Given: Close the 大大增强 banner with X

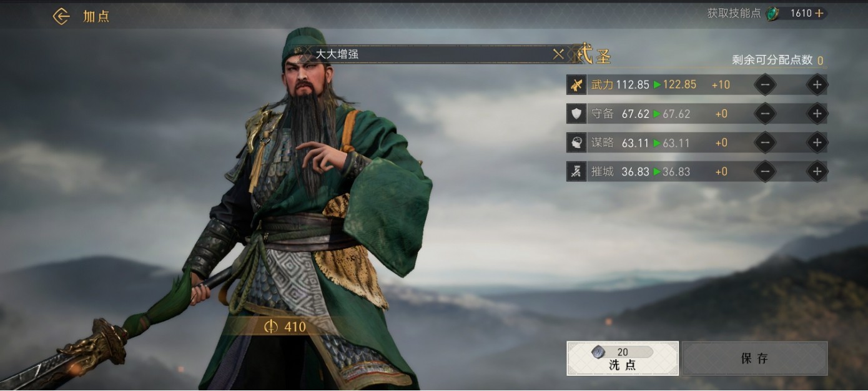Looking at the screenshot, I should click(x=558, y=54).
